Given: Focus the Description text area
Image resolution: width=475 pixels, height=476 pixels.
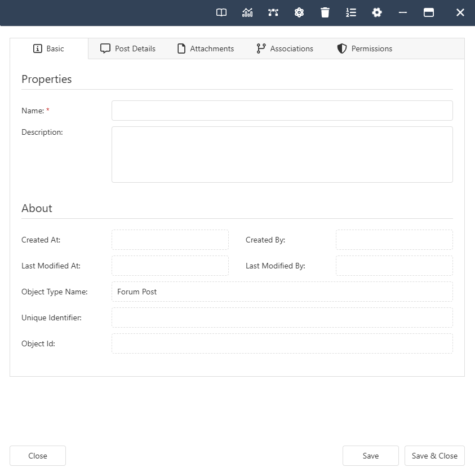Looking at the screenshot, I should pos(282,155).
